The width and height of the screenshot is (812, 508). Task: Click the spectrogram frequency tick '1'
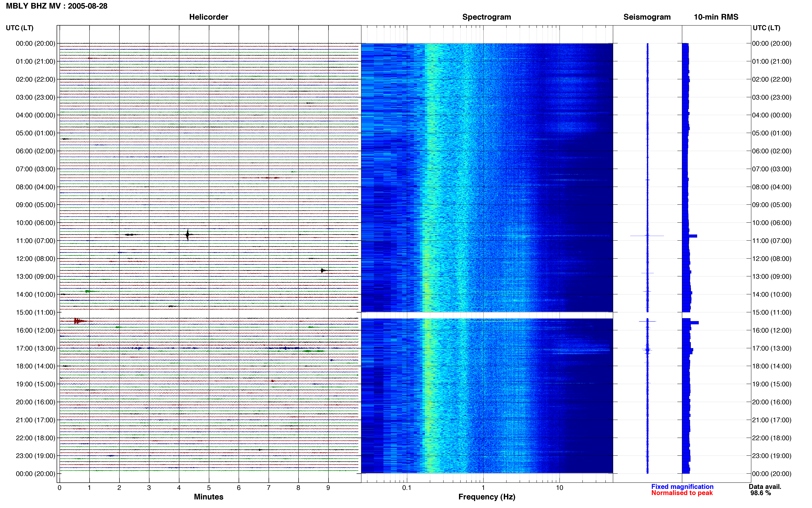[483, 488]
